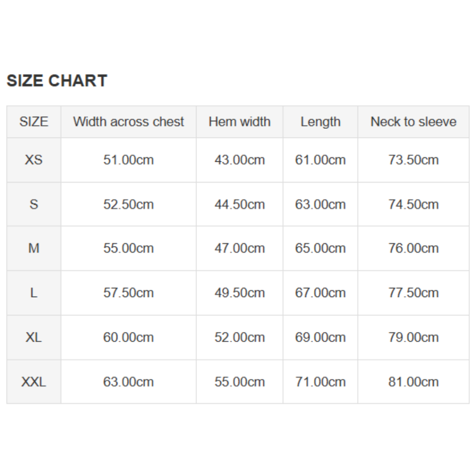The height and width of the screenshot is (476, 476).
Task: Select the XL size row label
Action: click(33, 337)
